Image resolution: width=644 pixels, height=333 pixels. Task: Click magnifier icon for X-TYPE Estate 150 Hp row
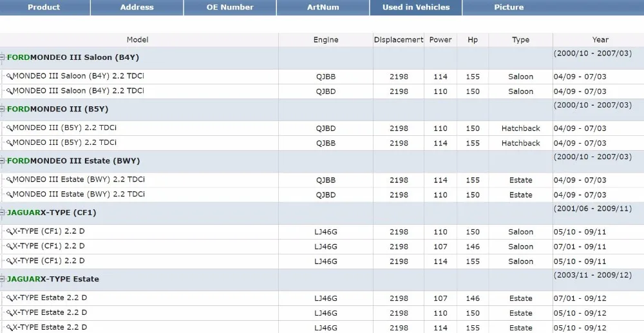(10, 313)
